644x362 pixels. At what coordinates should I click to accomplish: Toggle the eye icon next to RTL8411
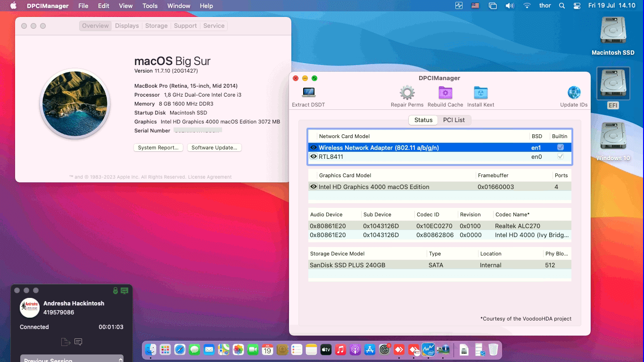coord(313,156)
